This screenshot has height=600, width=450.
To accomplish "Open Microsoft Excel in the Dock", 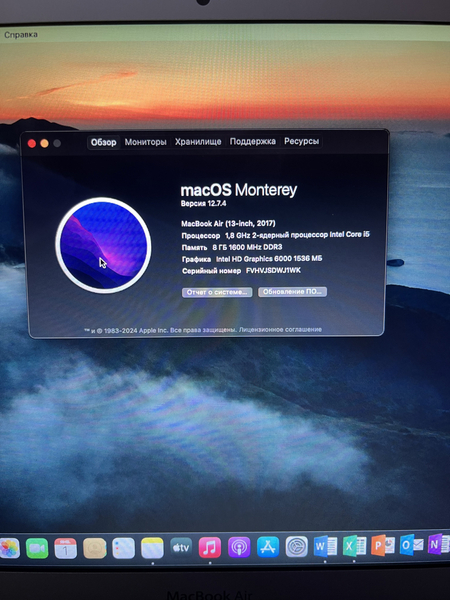I will coord(354,546).
